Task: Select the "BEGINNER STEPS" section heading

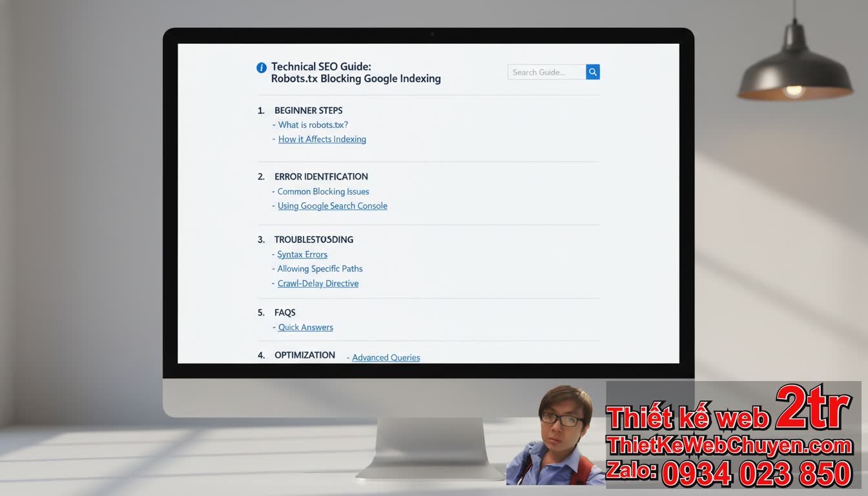Action: [308, 110]
